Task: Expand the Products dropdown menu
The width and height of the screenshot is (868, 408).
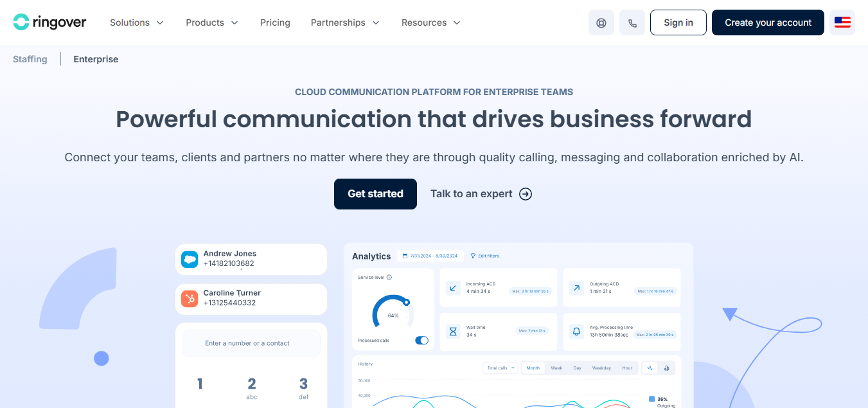Action: tap(211, 22)
